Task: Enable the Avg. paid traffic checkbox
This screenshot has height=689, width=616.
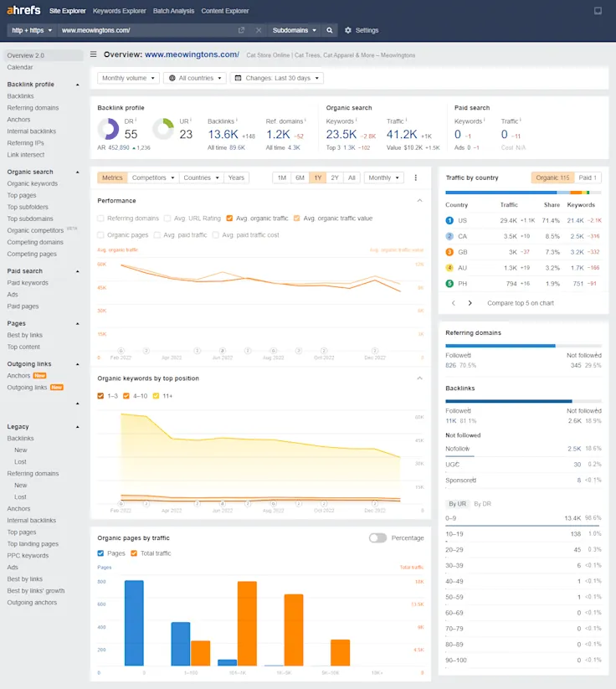Action: pos(157,235)
